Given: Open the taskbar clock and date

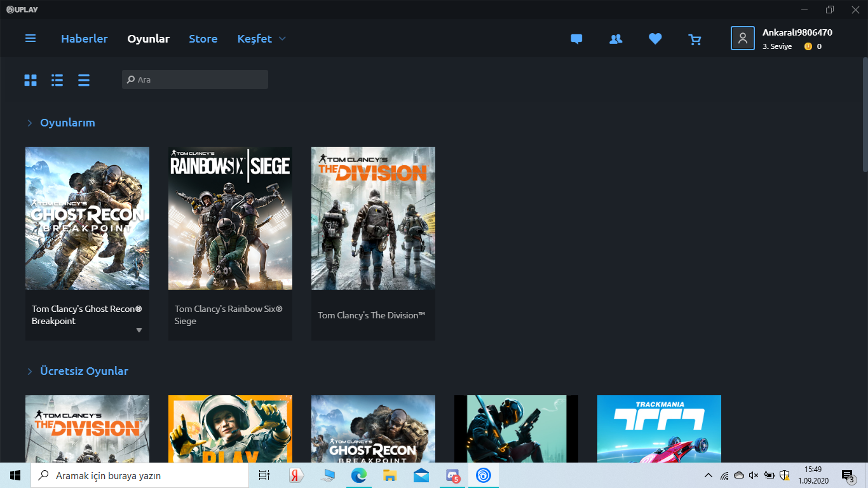Looking at the screenshot, I should click(x=812, y=475).
